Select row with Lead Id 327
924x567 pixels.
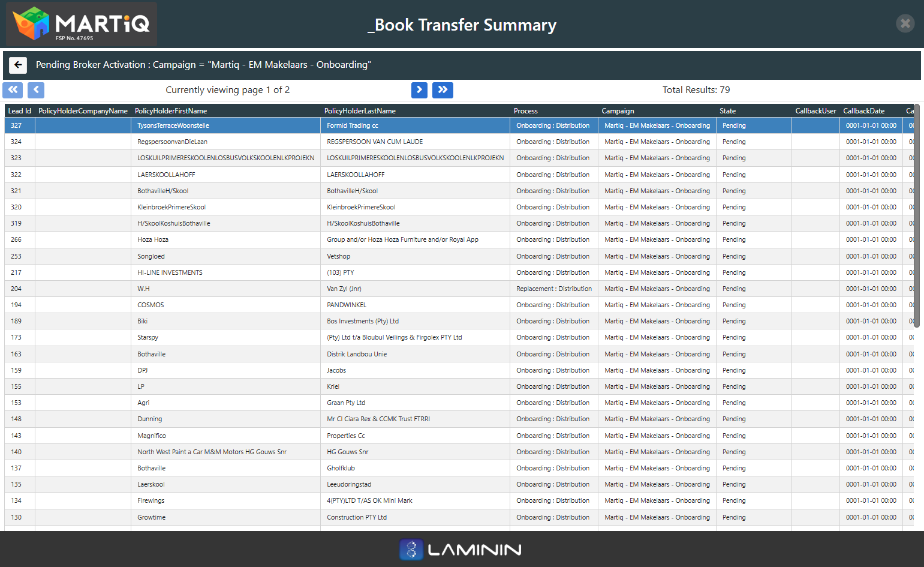[x=459, y=125]
